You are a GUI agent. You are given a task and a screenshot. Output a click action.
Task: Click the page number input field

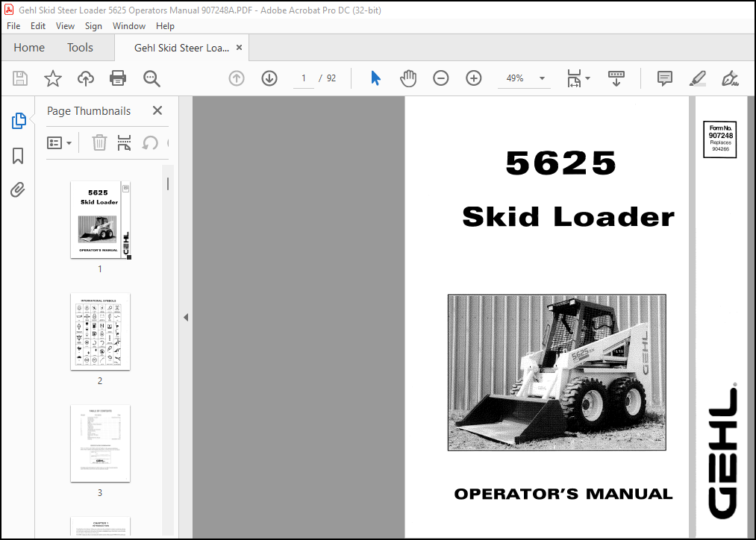pos(304,78)
